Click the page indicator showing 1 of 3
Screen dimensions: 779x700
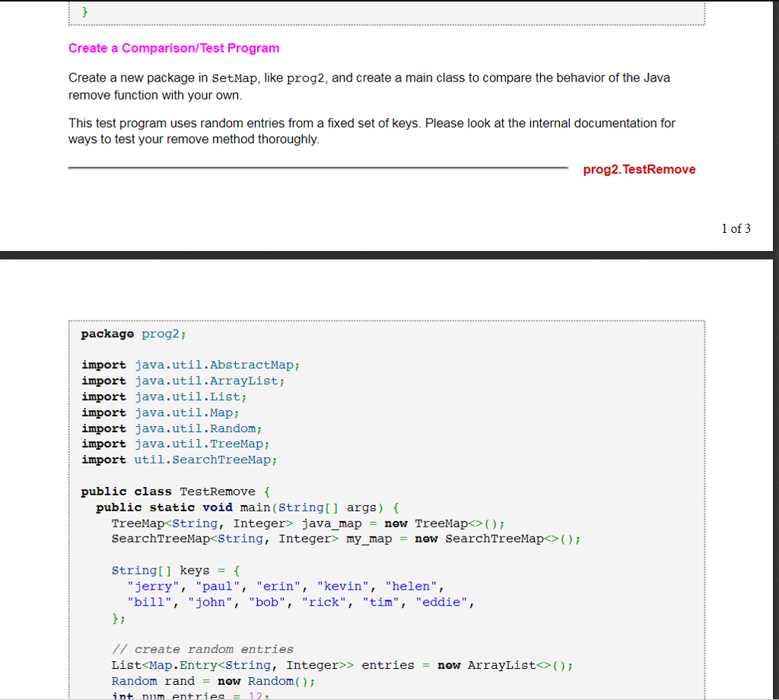(x=735, y=228)
